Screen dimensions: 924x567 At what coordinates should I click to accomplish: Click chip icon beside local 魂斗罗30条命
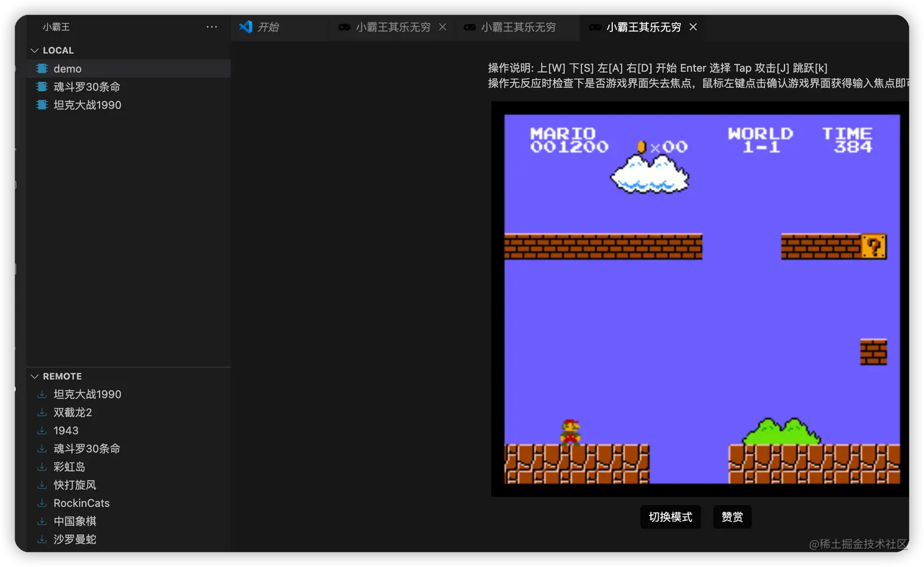(x=42, y=87)
